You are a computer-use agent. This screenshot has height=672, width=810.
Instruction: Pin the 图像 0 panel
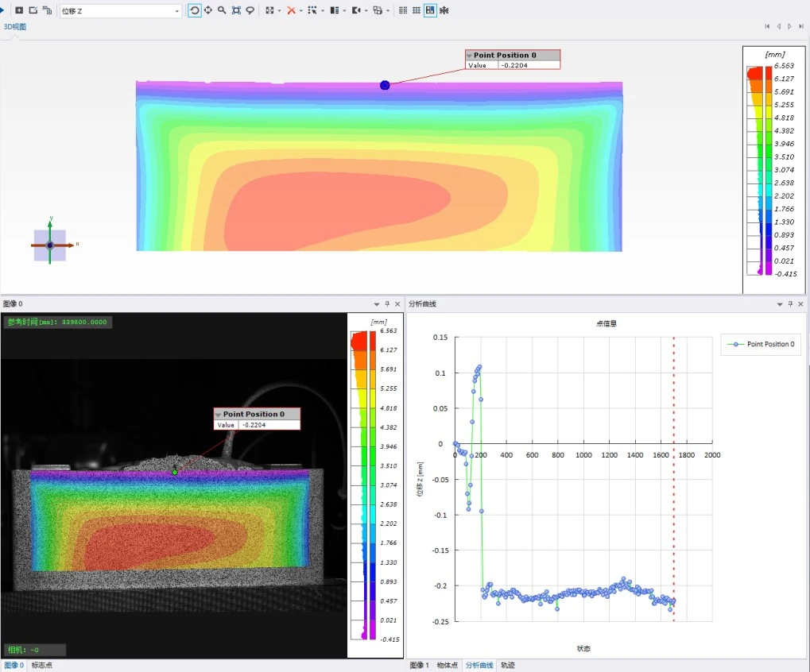[x=387, y=304]
